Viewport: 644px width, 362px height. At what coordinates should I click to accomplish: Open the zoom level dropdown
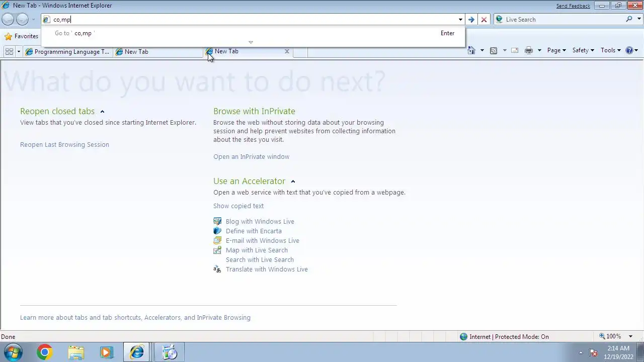click(630, 336)
